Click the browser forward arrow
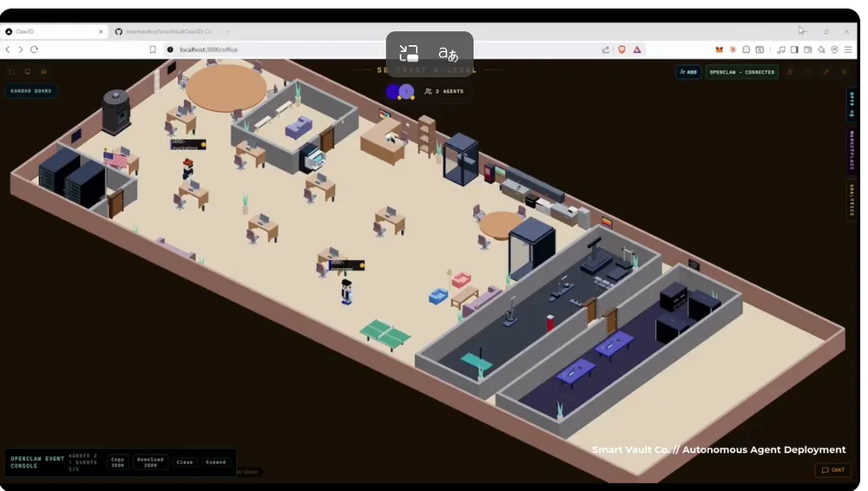868x491 pixels. [x=21, y=49]
